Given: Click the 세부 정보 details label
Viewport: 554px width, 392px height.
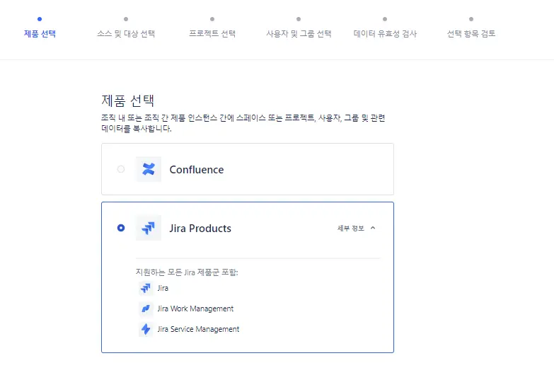Looking at the screenshot, I should [x=350, y=229].
